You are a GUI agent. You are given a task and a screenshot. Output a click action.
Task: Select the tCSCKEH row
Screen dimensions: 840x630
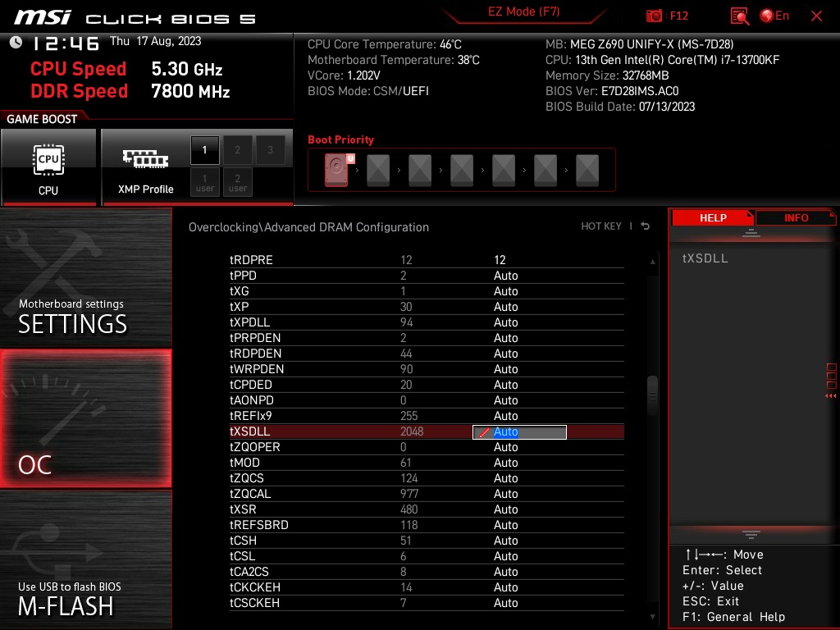[x=427, y=603]
